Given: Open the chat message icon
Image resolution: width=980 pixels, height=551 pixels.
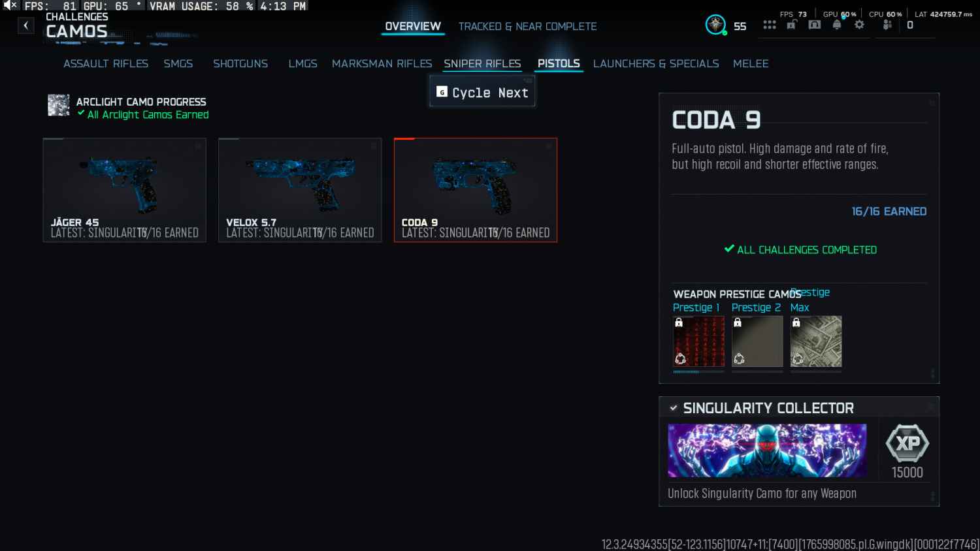Looking at the screenshot, I should tap(815, 25).
